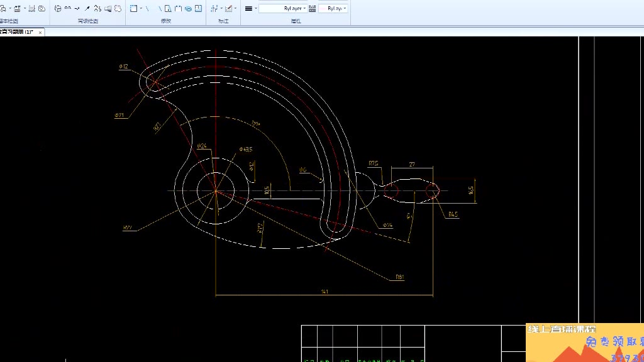Open the ByLayer color swatch selector
This screenshot has width=644, height=362.
[333, 9]
